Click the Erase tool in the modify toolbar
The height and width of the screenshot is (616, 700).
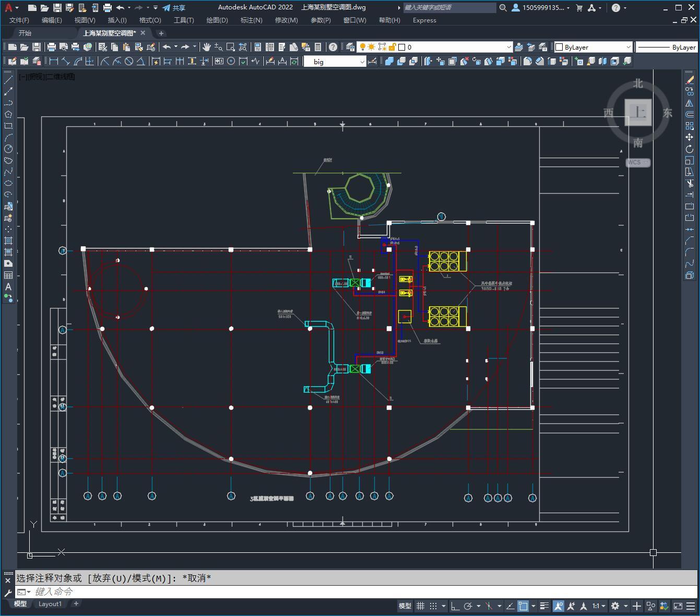pos(690,80)
